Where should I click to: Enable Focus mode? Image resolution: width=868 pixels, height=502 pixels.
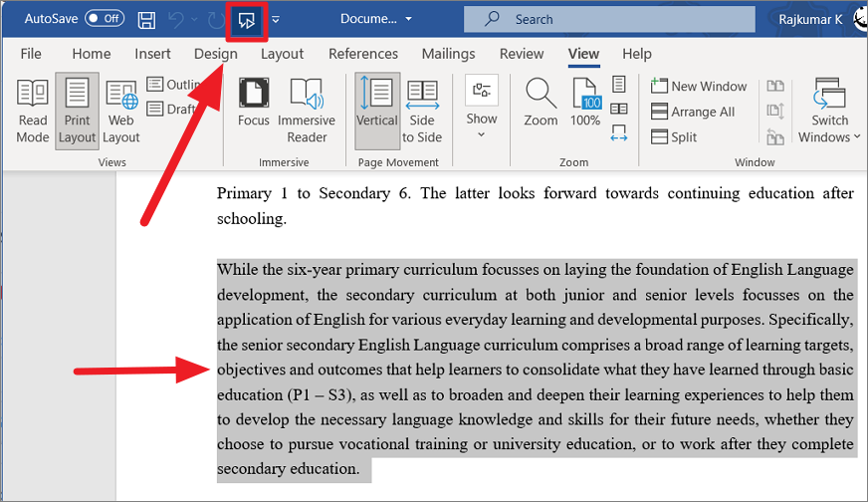pos(254,103)
